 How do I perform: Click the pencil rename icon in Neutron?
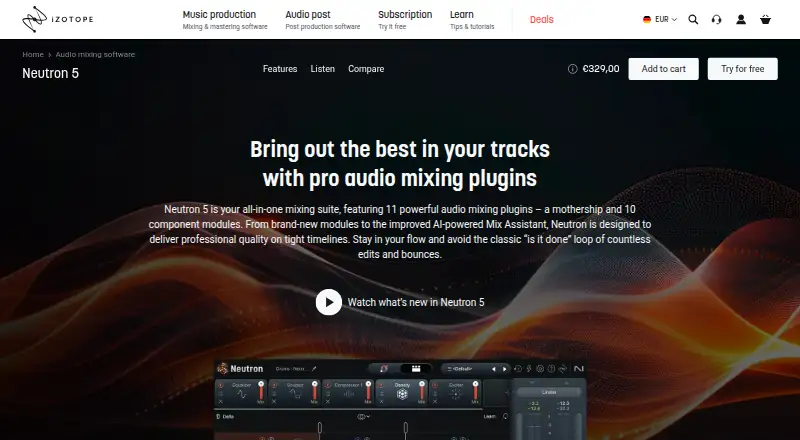tap(314, 369)
